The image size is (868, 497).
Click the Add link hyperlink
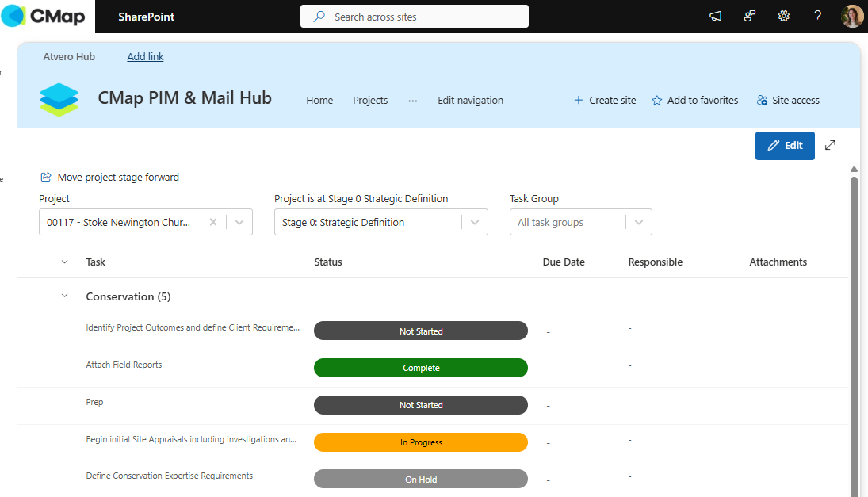click(x=145, y=56)
